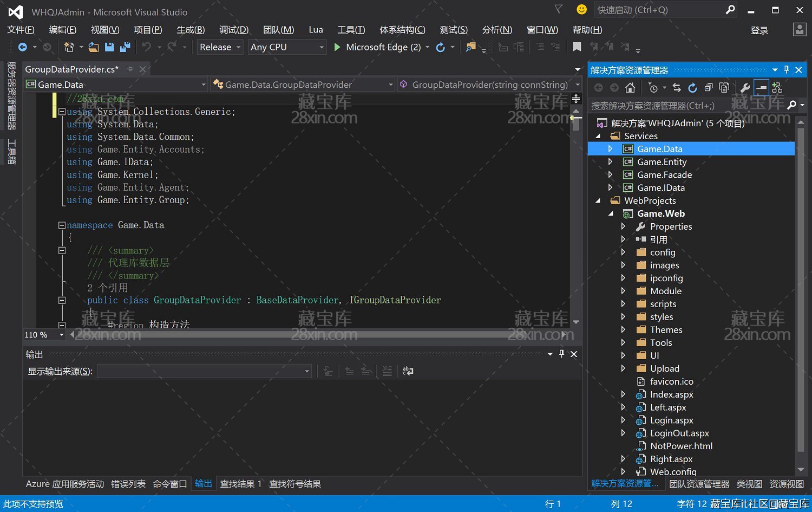Click the search magnifier in Quick Launch
The height and width of the screenshot is (512, 812).
coord(730,10)
